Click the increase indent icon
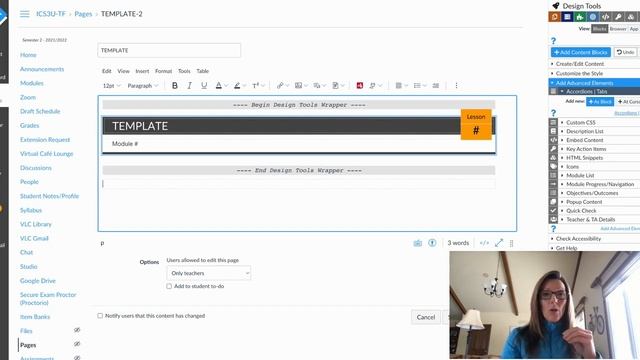The height and width of the screenshot is (360, 640). (436, 86)
